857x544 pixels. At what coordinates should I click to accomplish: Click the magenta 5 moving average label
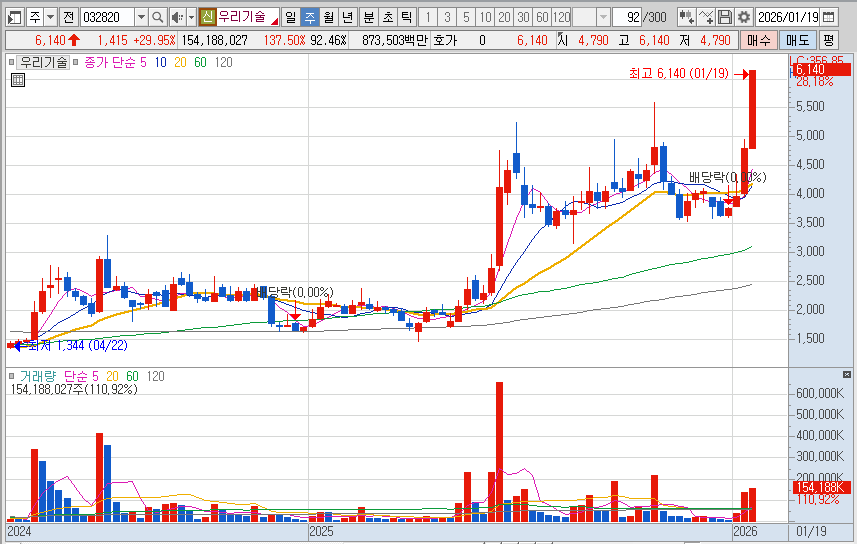[143, 62]
